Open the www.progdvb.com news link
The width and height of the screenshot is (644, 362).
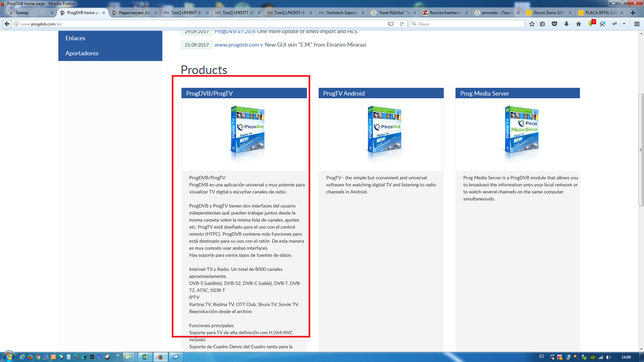(x=237, y=45)
